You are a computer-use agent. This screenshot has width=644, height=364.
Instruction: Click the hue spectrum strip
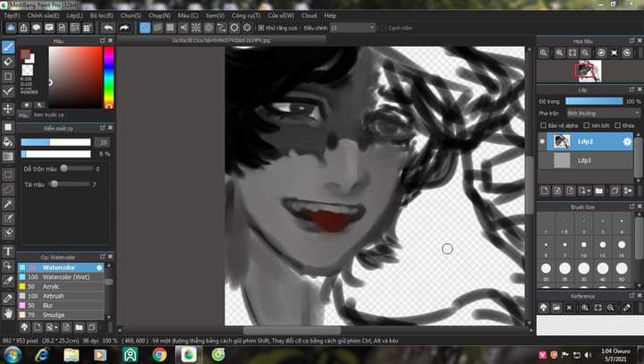pyautogui.click(x=109, y=77)
